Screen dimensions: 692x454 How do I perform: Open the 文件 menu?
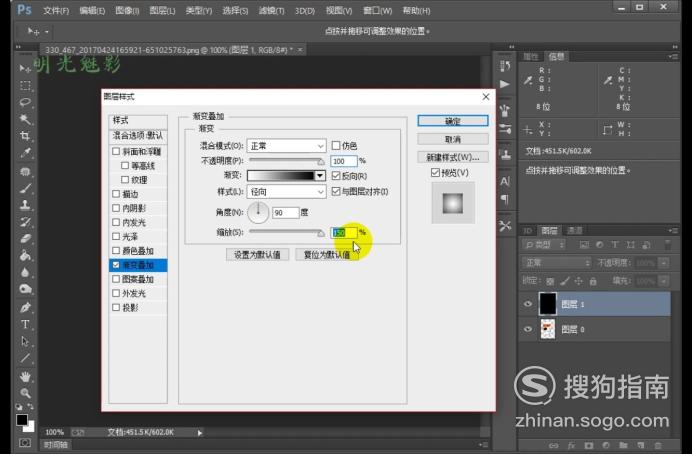coord(56,11)
